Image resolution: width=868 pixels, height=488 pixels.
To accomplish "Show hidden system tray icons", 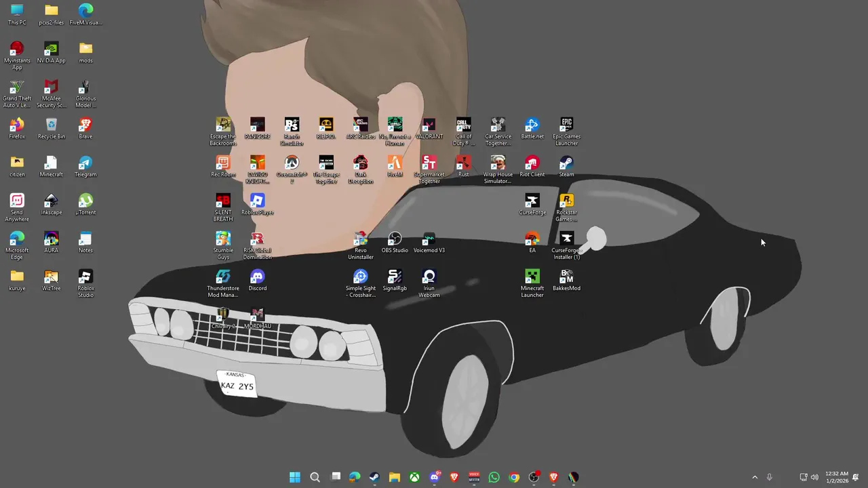I will click(x=755, y=477).
